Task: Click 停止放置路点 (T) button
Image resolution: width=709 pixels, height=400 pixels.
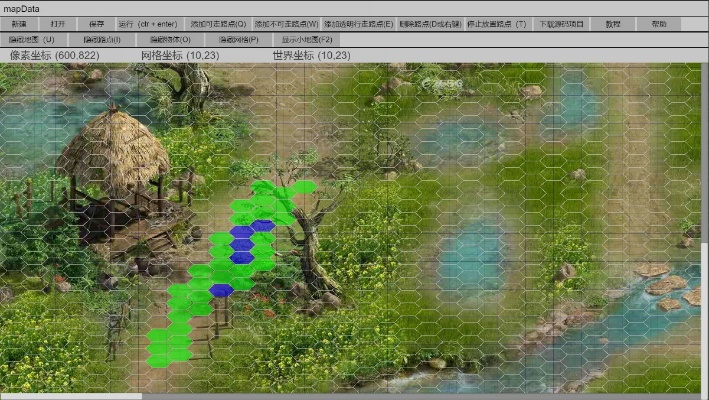Action: pos(497,23)
